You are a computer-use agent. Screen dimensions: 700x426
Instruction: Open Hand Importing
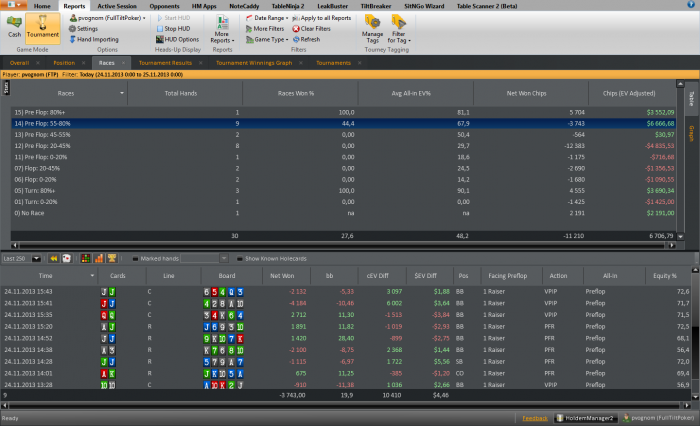94,39
